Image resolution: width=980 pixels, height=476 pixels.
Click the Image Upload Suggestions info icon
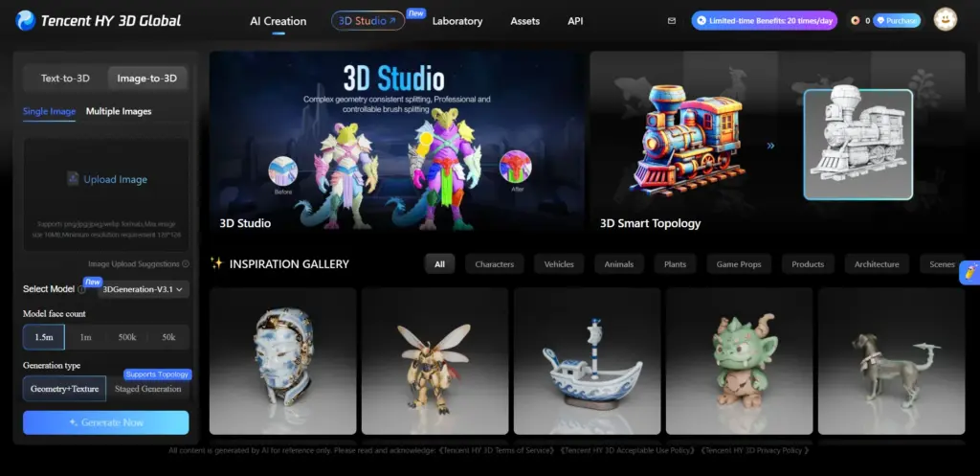click(x=186, y=264)
